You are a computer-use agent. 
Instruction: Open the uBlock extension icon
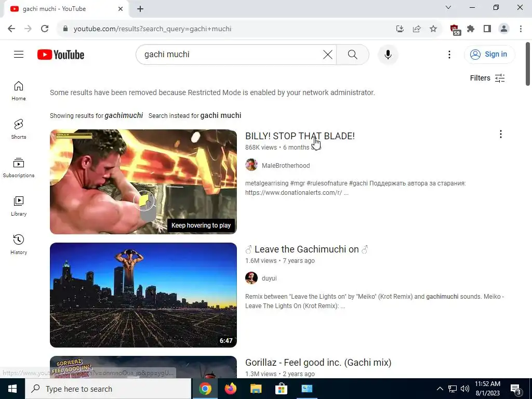click(455, 30)
